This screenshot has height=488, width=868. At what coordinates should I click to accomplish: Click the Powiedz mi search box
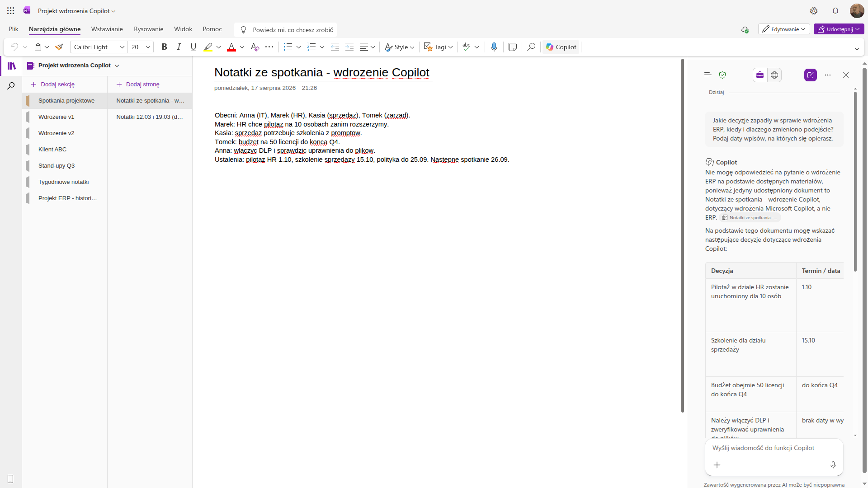(x=286, y=30)
